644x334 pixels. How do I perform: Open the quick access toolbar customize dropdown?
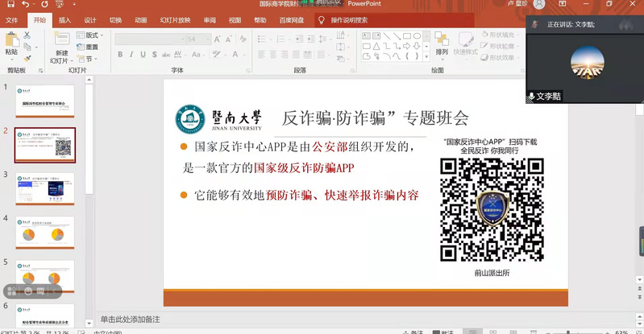pyautogui.click(x=74, y=4)
